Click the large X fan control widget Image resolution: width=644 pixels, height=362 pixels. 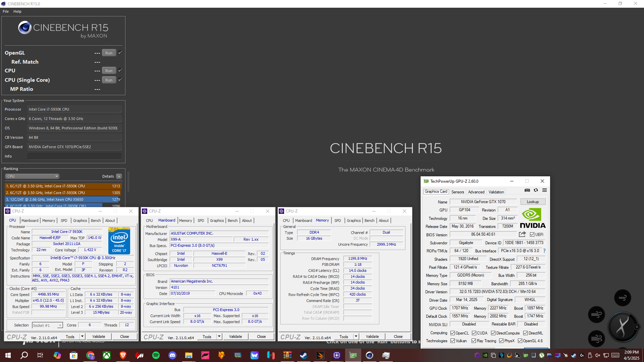coord(622,326)
